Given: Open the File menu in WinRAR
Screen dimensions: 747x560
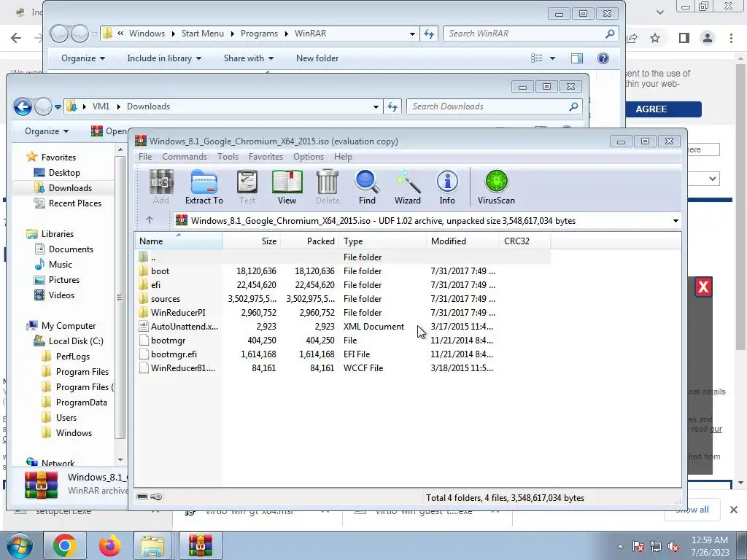Looking at the screenshot, I should tap(145, 157).
